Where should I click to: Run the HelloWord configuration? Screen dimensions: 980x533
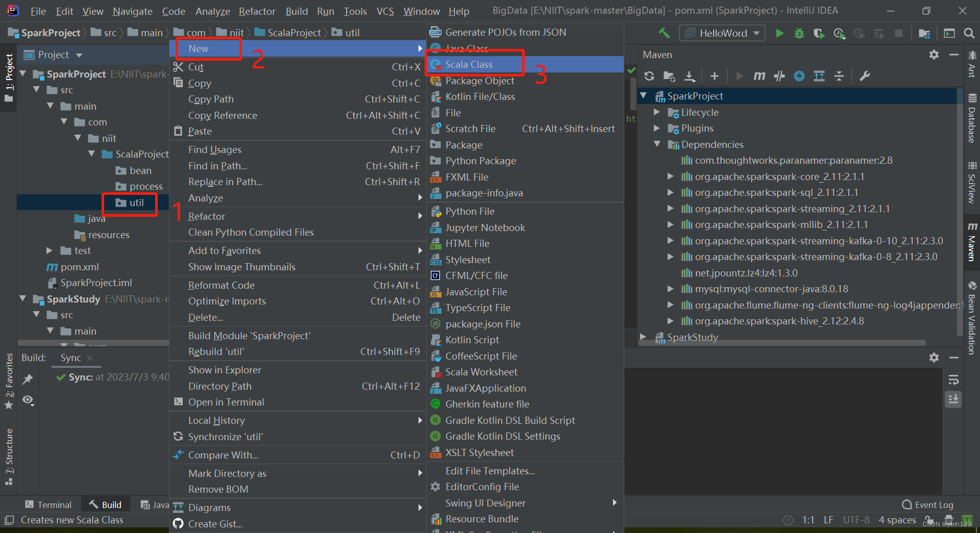pyautogui.click(x=779, y=33)
